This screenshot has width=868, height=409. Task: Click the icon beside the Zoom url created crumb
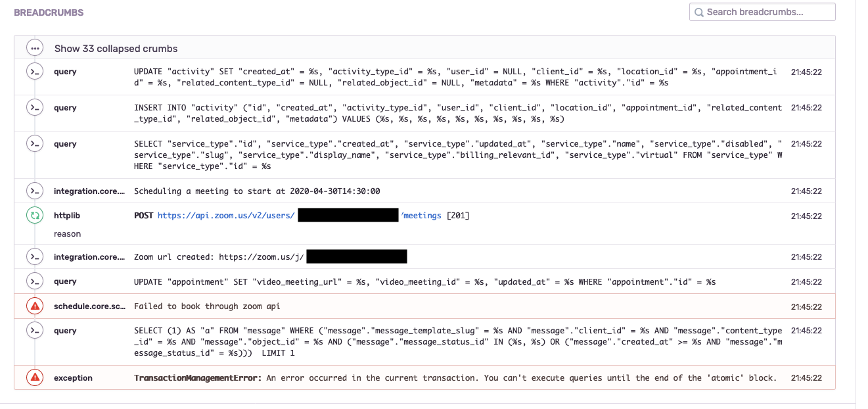35,256
